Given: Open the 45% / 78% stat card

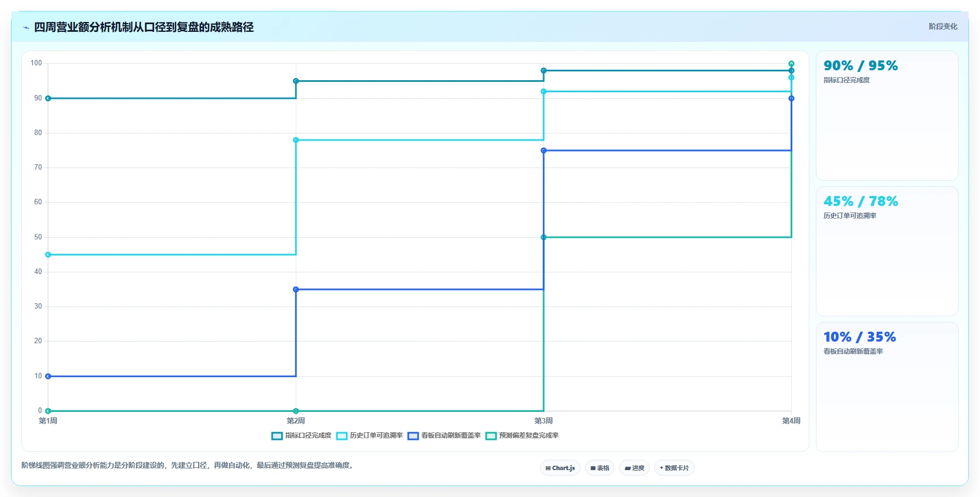Looking at the screenshot, I should pos(887,252).
